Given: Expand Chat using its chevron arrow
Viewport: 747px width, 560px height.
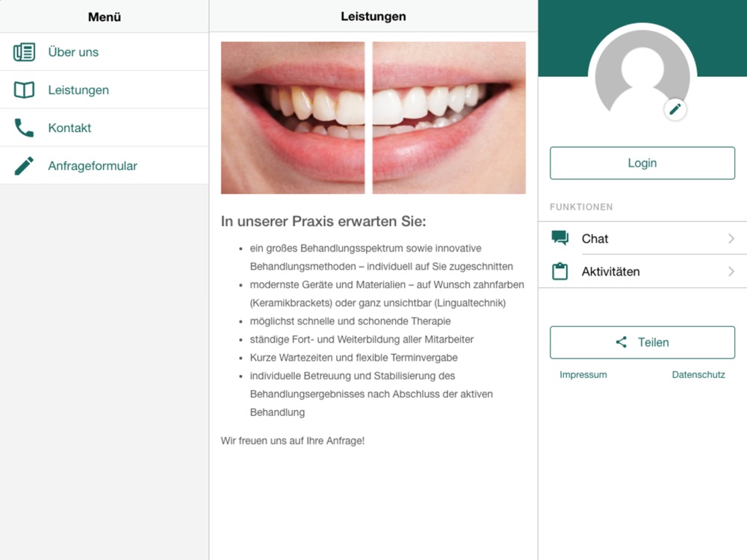Looking at the screenshot, I should coord(731,239).
